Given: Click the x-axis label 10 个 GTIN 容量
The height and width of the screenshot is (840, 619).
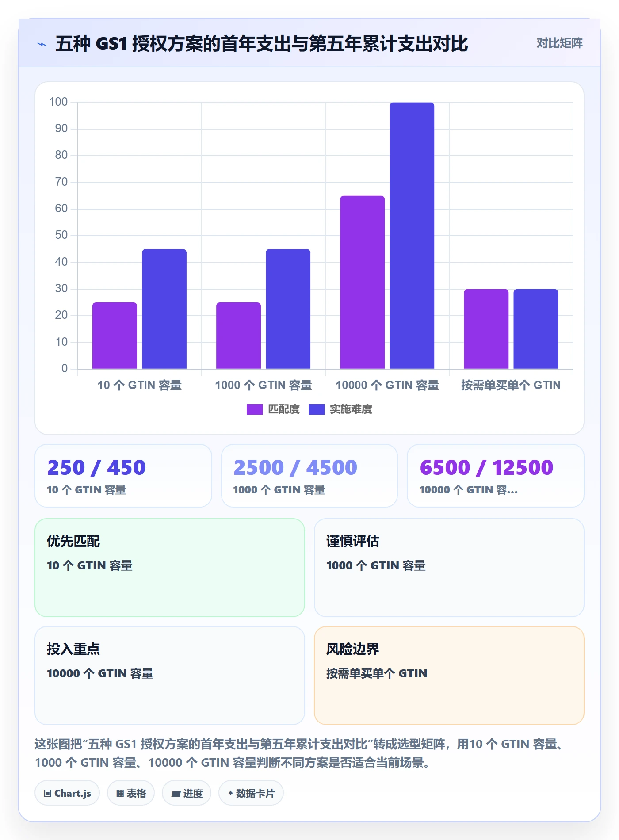Looking at the screenshot, I should point(140,386).
